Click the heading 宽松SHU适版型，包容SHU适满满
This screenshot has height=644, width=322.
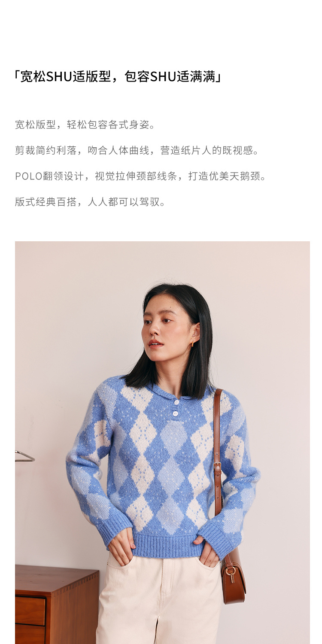[118, 77]
